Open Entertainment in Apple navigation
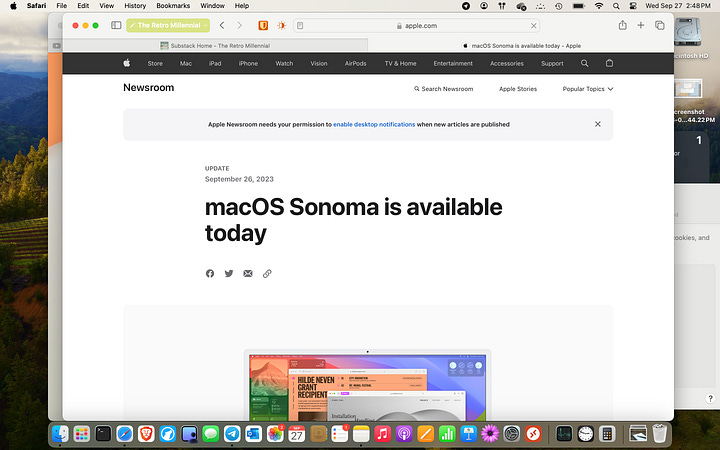The height and width of the screenshot is (450, 720). tap(453, 63)
